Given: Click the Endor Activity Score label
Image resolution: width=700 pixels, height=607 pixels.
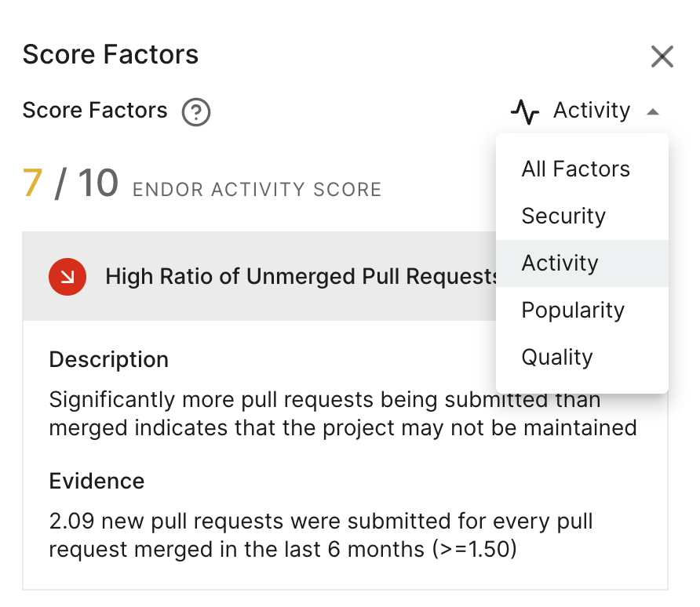Looking at the screenshot, I should pos(257,190).
